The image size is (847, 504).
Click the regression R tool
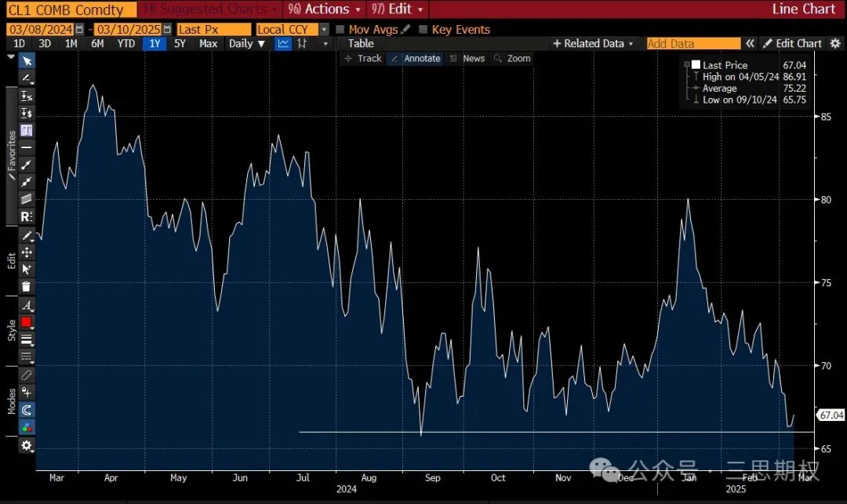27,216
